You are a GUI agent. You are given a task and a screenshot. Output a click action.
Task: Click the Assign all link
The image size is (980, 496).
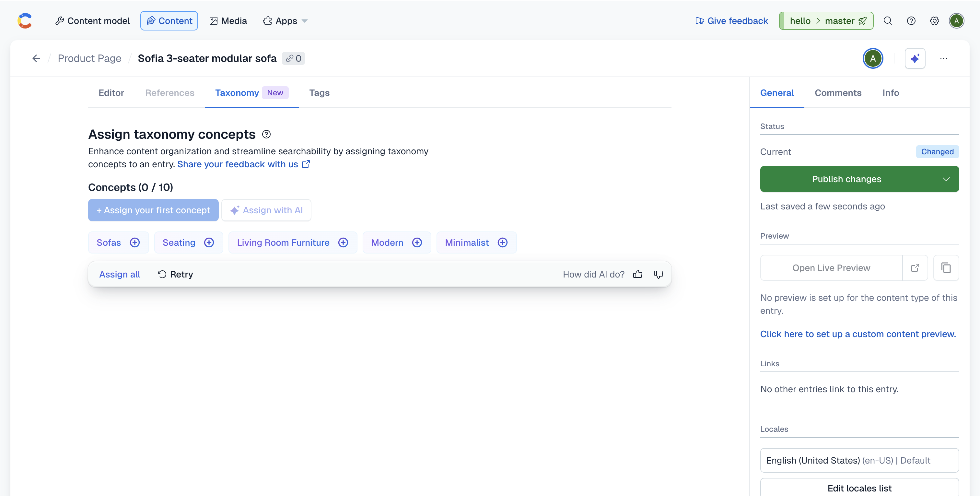(120, 274)
